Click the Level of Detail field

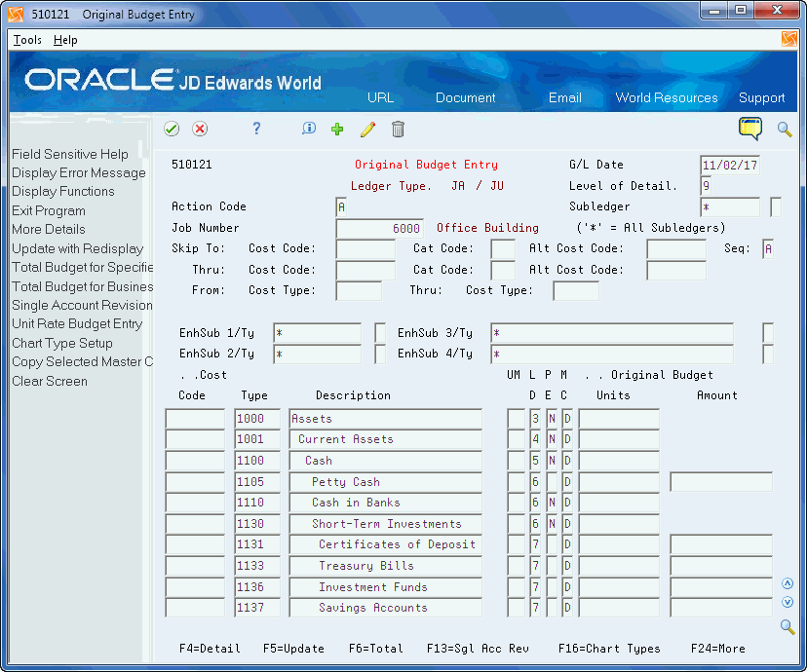pos(706,186)
